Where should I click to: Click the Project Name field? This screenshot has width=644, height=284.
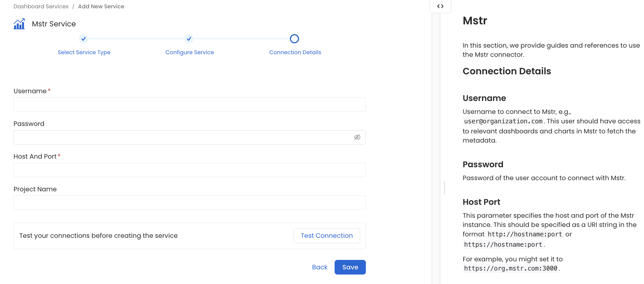[189, 203]
